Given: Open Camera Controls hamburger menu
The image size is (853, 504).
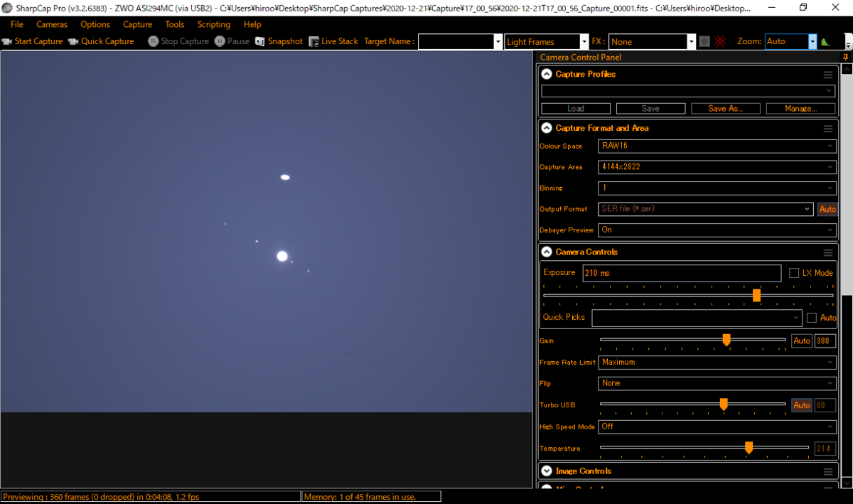Looking at the screenshot, I should [828, 252].
